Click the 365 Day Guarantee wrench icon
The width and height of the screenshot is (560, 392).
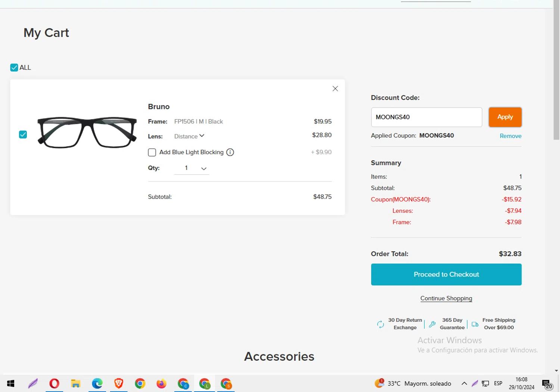click(x=432, y=324)
